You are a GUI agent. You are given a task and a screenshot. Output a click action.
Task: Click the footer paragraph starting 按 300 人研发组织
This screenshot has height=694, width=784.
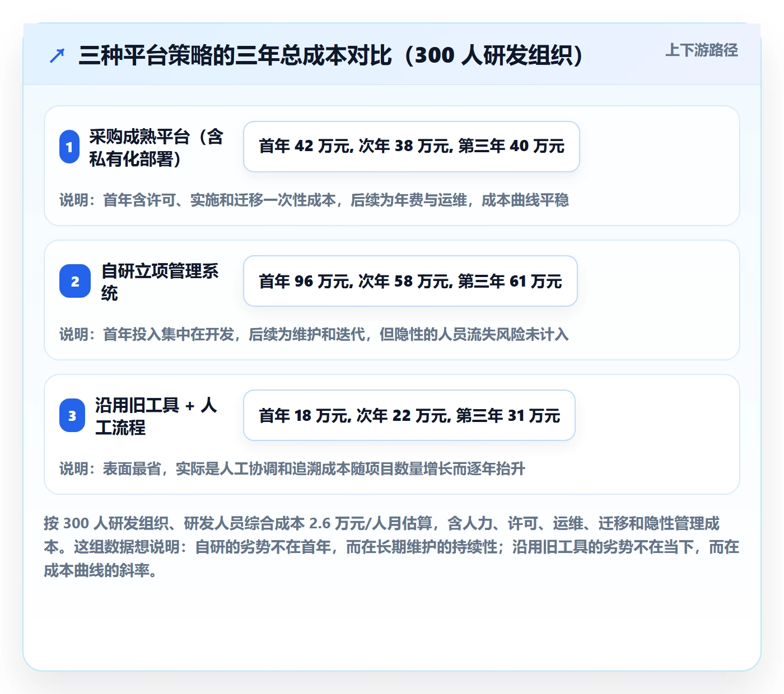[x=391, y=547]
